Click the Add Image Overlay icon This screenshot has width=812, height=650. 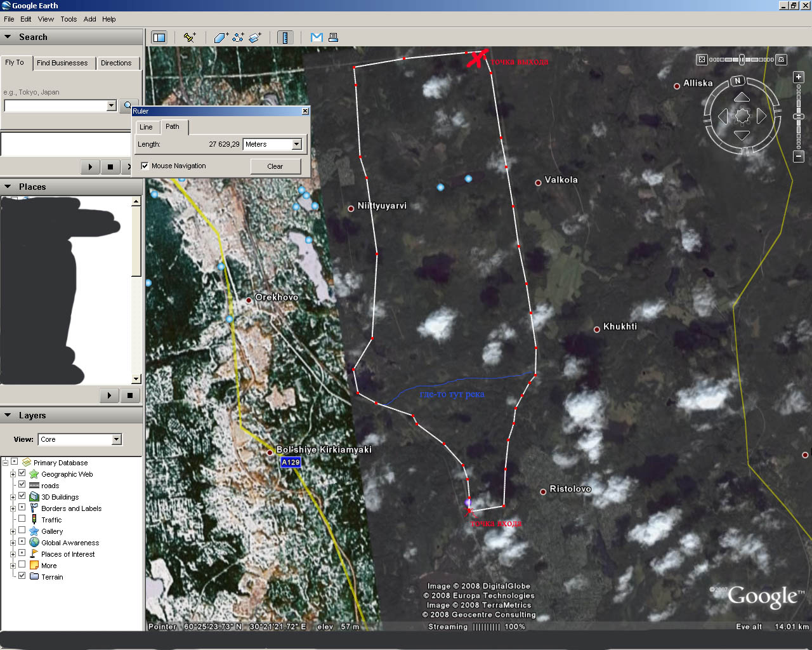tap(255, 37)
